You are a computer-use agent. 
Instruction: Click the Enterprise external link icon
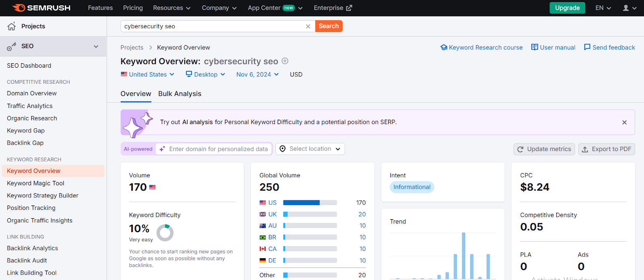(349, 8)
